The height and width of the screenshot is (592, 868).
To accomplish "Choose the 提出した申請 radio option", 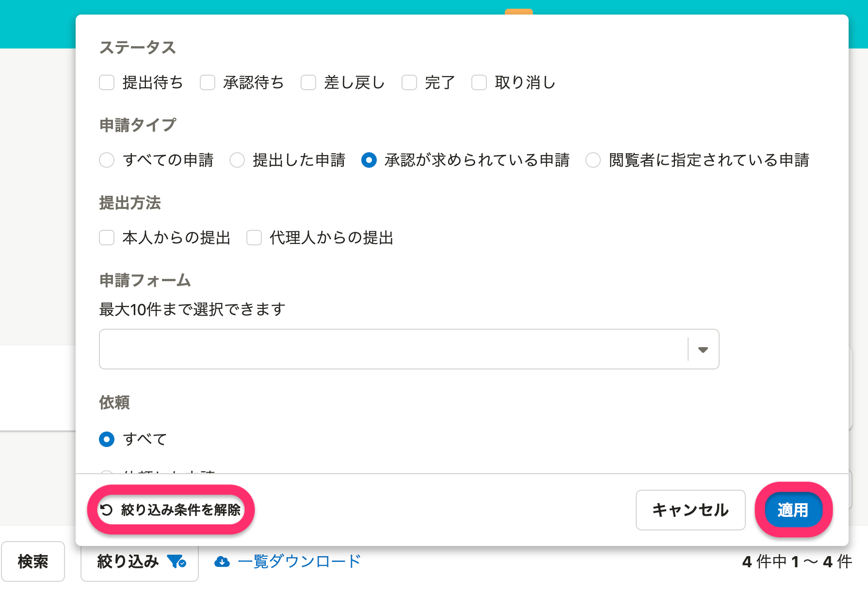I will click(x=237, y=160).
